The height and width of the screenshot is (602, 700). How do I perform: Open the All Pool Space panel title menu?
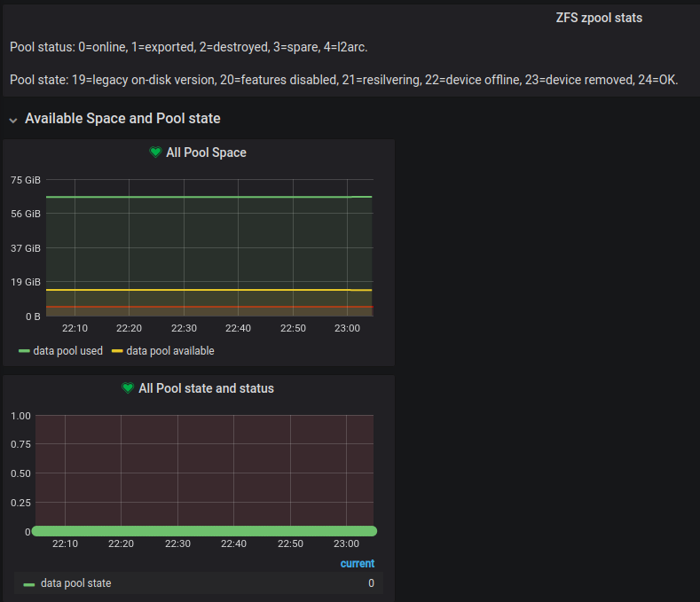206,152
